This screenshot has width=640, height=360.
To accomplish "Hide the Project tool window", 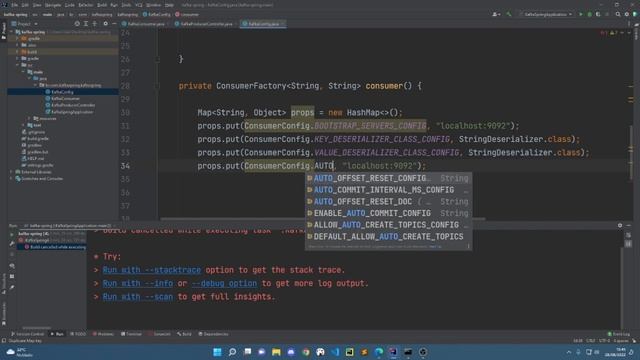I will click(114, 24).
